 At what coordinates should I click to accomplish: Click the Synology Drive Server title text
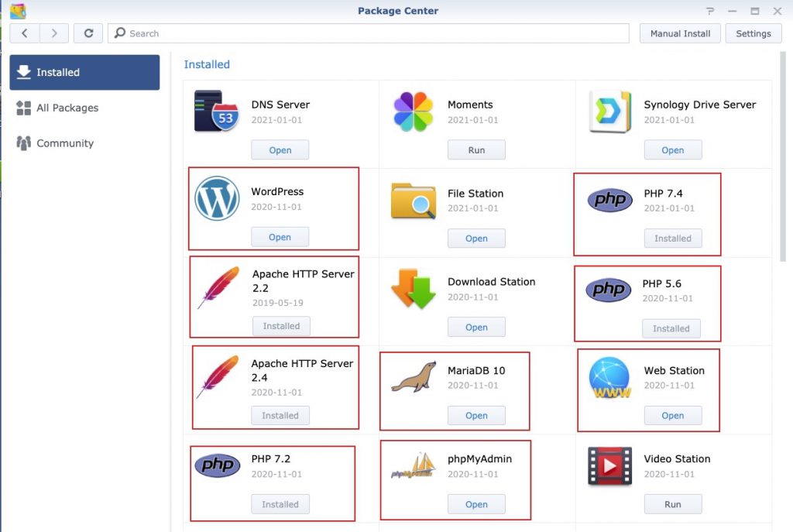[x=700, y=105]
